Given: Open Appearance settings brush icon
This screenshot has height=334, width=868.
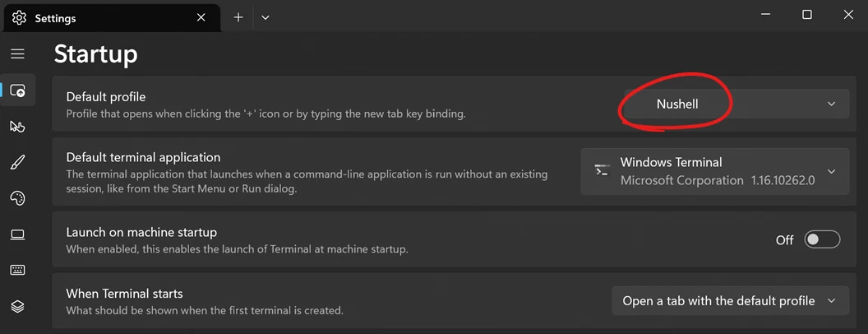Looking at the screenshot, I should pos(17,162).
